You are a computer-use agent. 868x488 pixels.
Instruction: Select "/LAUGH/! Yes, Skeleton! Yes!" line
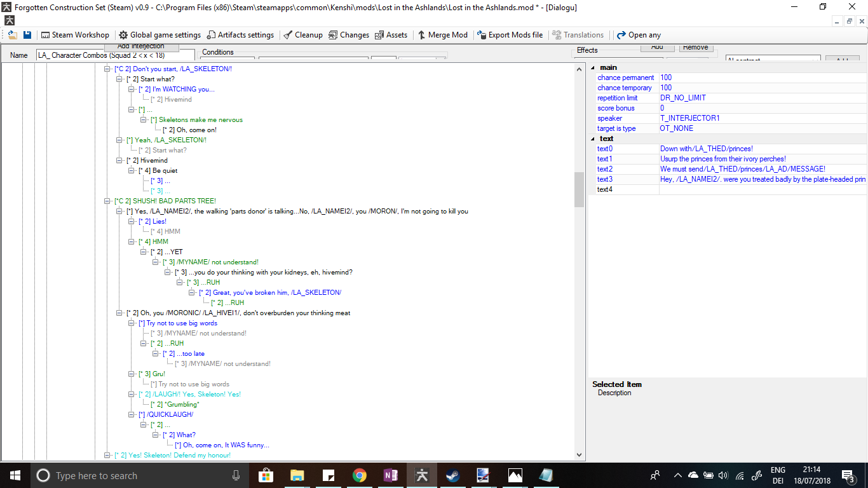tap(189, 394)
